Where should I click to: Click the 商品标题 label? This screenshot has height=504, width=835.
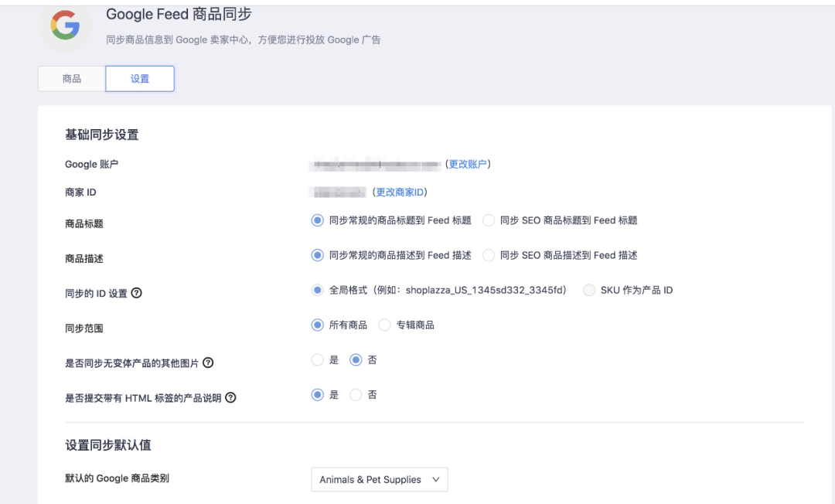pos(84,223)
